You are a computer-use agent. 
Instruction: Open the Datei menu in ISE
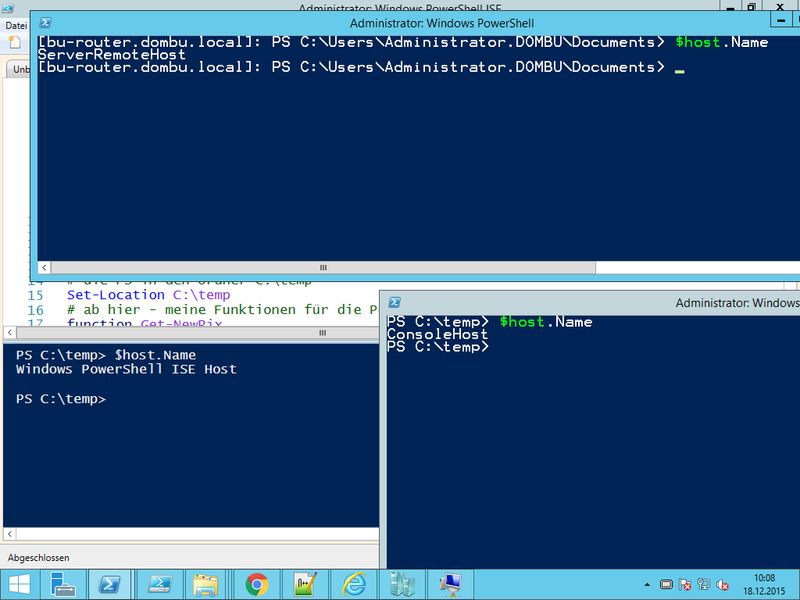point(16,26)
